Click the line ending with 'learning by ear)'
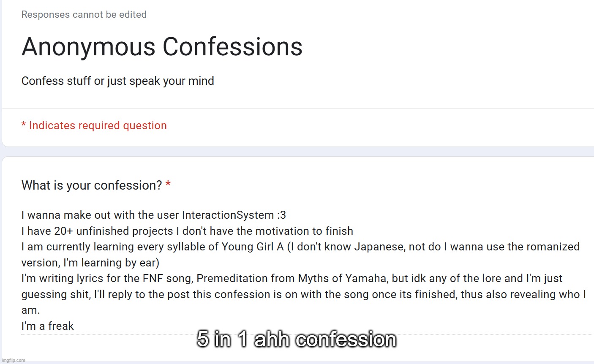 (x=90, y=263)
